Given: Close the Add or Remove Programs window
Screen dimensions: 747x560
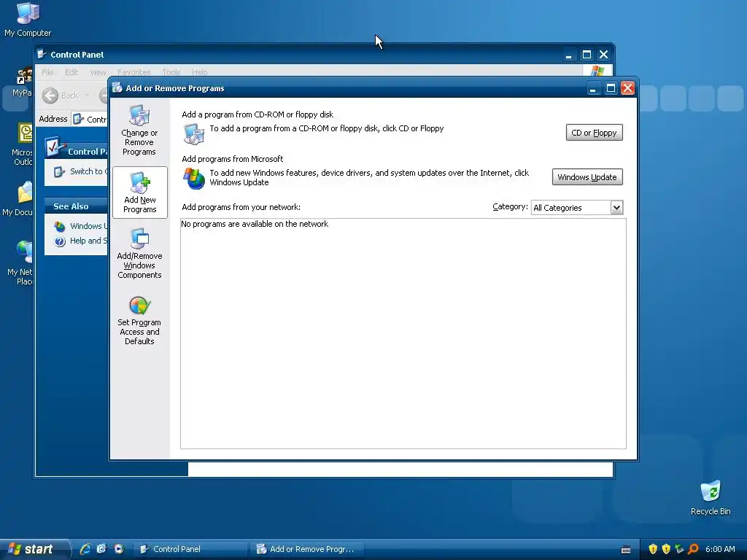Looking at the screenshot, I should click(627, 88).
